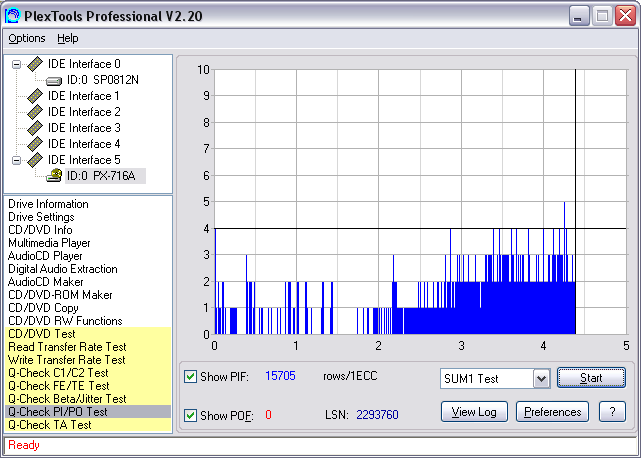Select the IDE Interface 1 label
The width and height of the screenshot is (641, 458).
point(84,96)
